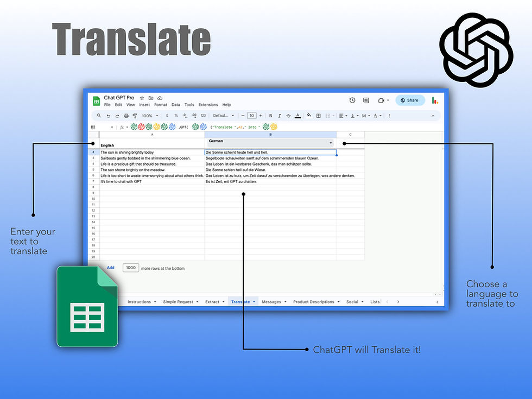Screen dimensions: 532x399
Task: Format selection as percent
Action: point(176,116)
